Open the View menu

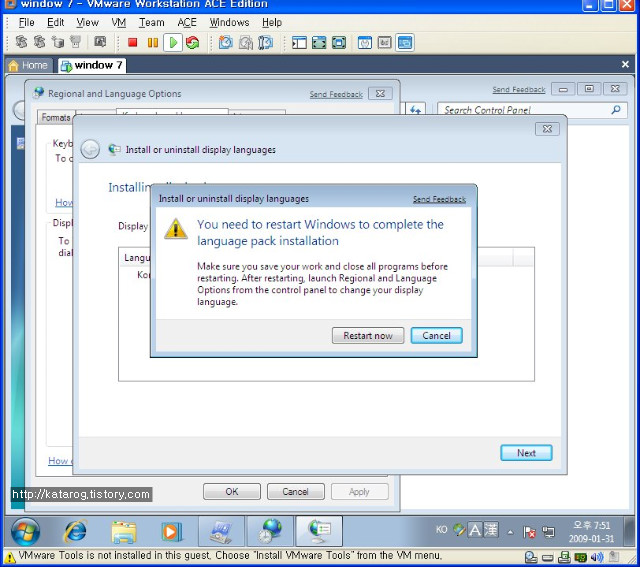pos(87,22)
